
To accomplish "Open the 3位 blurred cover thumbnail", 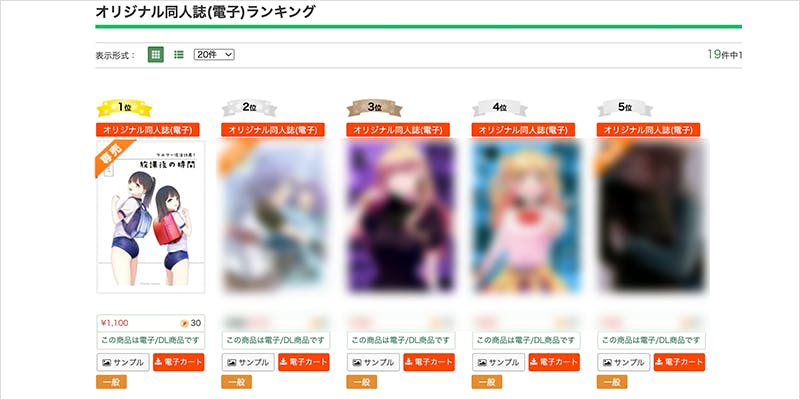I will [401, 216].
